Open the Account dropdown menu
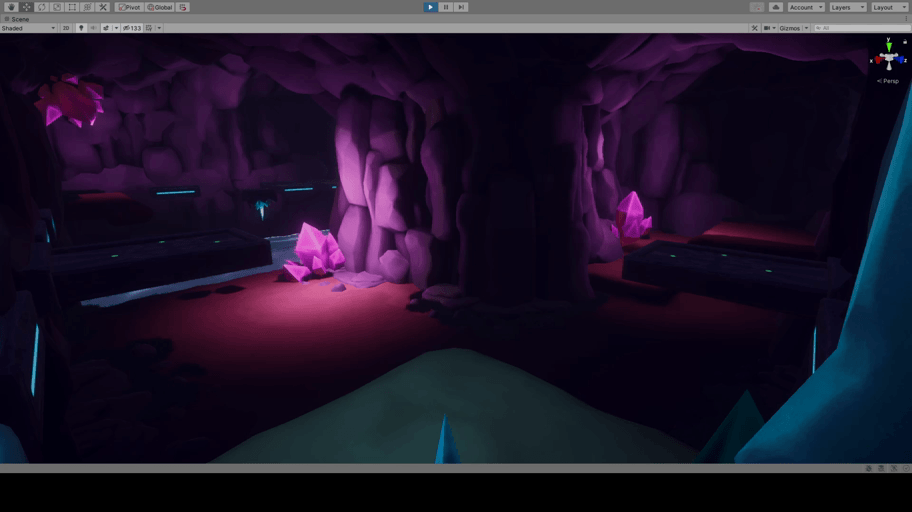The height and width of the screenshot is (512, 912). point(805,7)
